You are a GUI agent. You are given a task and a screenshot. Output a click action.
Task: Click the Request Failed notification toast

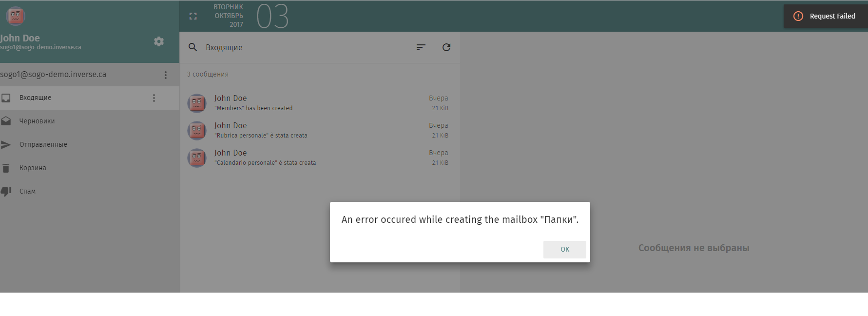826,16
